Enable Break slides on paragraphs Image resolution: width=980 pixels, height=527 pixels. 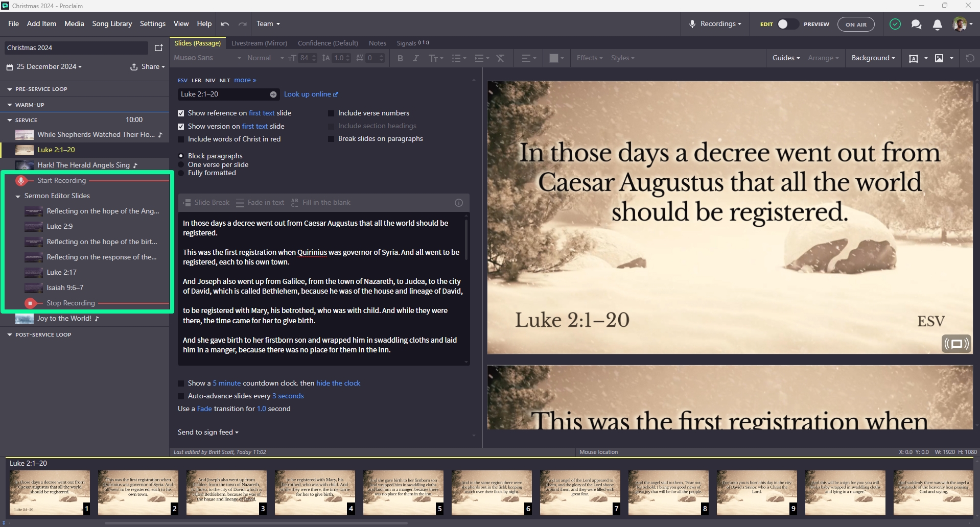pos(331,139)
